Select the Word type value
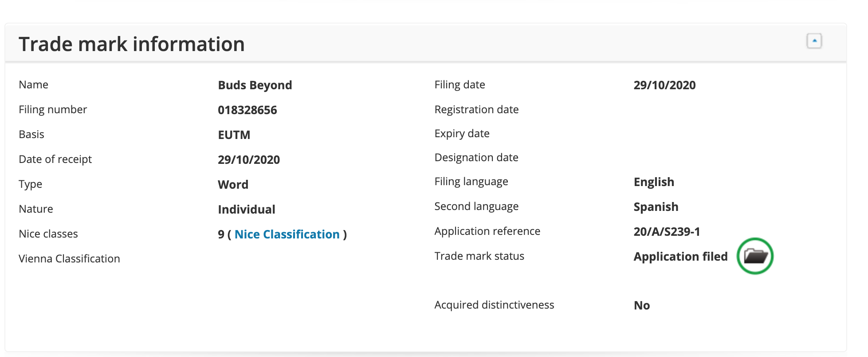 pyautogui.click(x=233, y=184)
